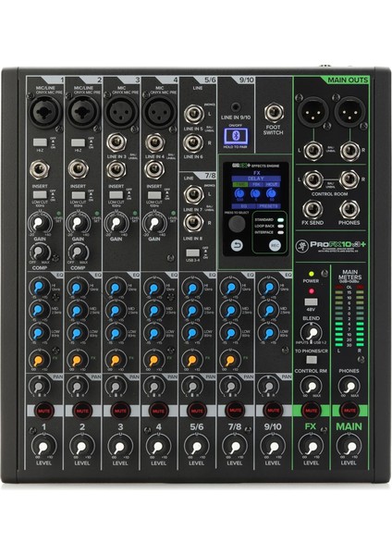This screenshot has width=392, height=555.
Task: Click channel 1 LEVEL knob
Action: (x=43, y=447)
